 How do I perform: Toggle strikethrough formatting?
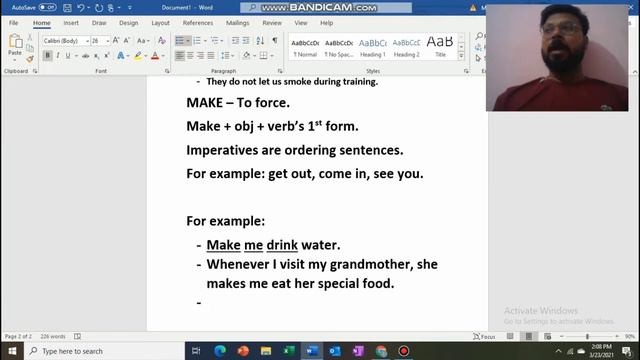pos(85,56)
